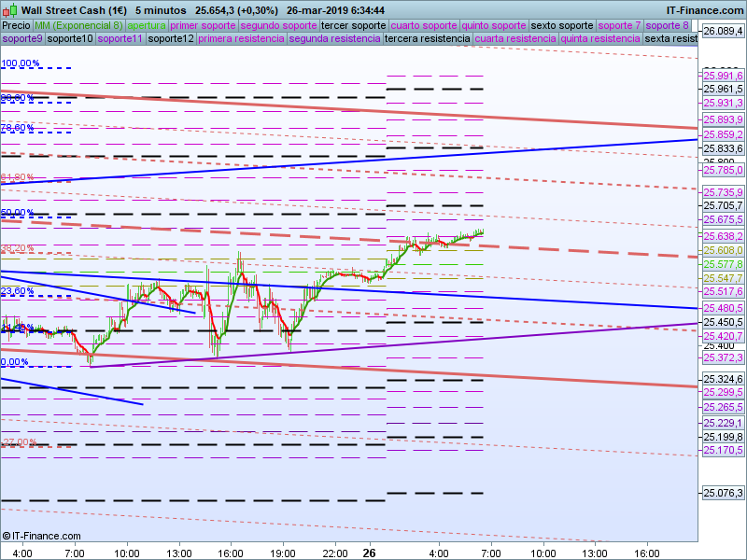Select the Wall Street Cash (1€) title
This screenshot has height=560, width=747.
coord(75,10)
